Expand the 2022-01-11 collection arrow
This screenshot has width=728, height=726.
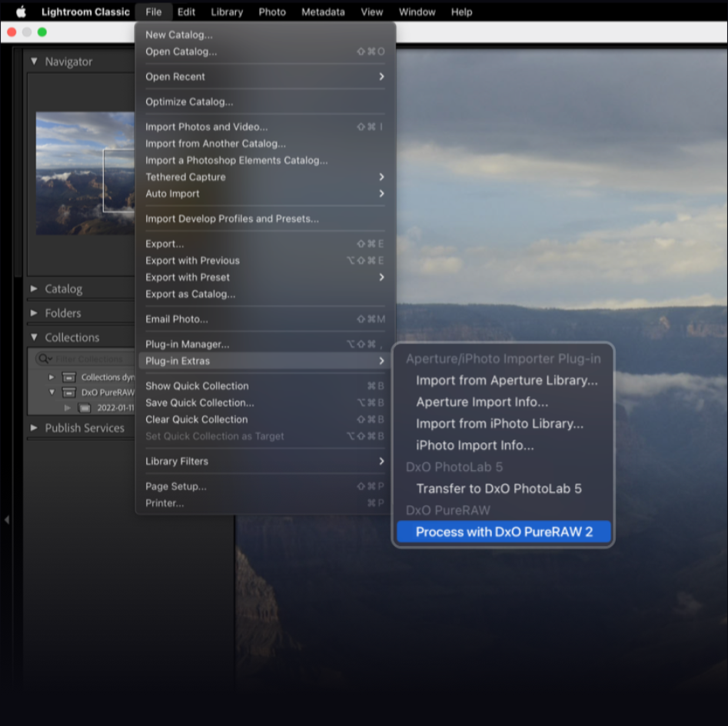[x=68, y=408]
